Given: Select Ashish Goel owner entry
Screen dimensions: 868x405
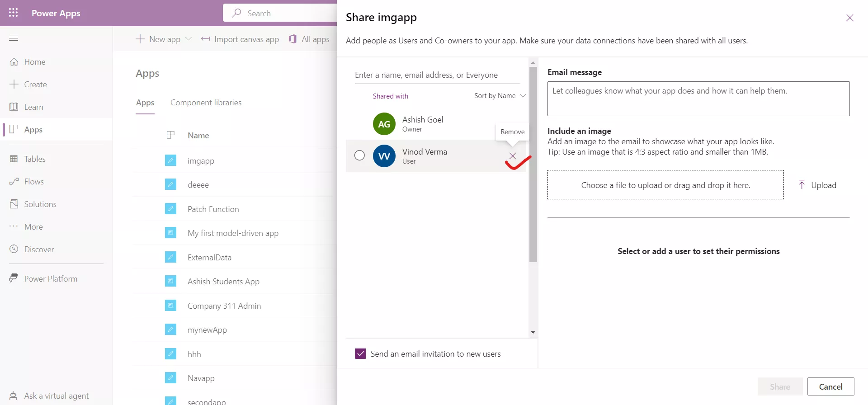Looking at the screenshot, I should pyautogui.click(x=436, y=124).
